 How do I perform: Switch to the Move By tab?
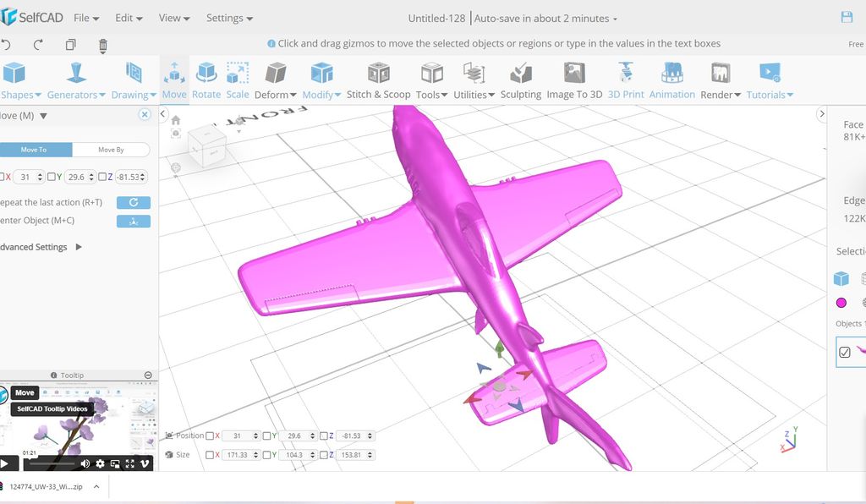[x=111, y=149]
